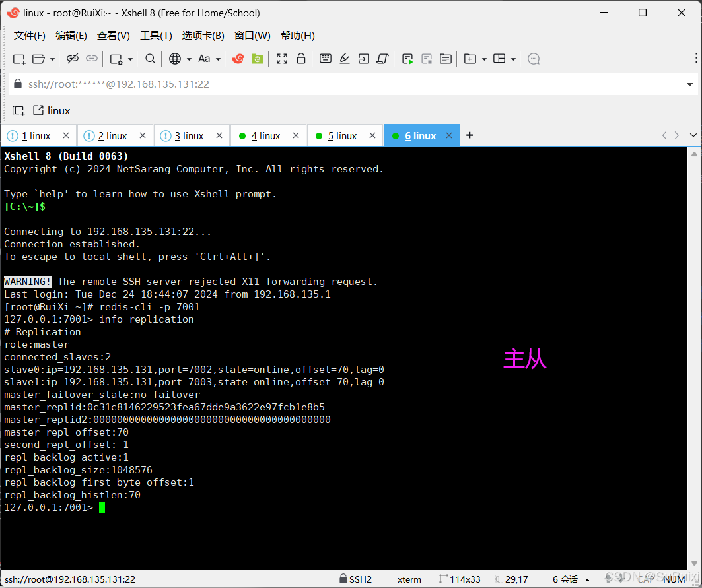Viewport: 702px width, 588px height.
Task: Click the stop script icon
Action: [x=427, y=59]
